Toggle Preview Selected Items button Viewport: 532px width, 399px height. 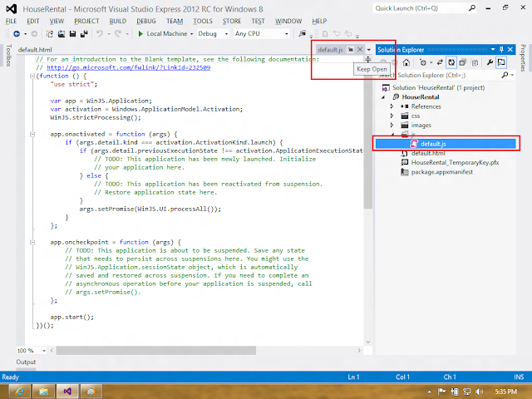click(501, 62)
